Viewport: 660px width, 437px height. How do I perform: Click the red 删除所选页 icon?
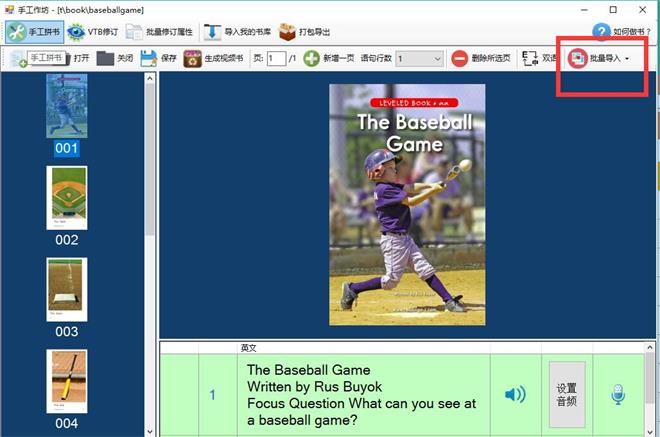click(460, 59)
